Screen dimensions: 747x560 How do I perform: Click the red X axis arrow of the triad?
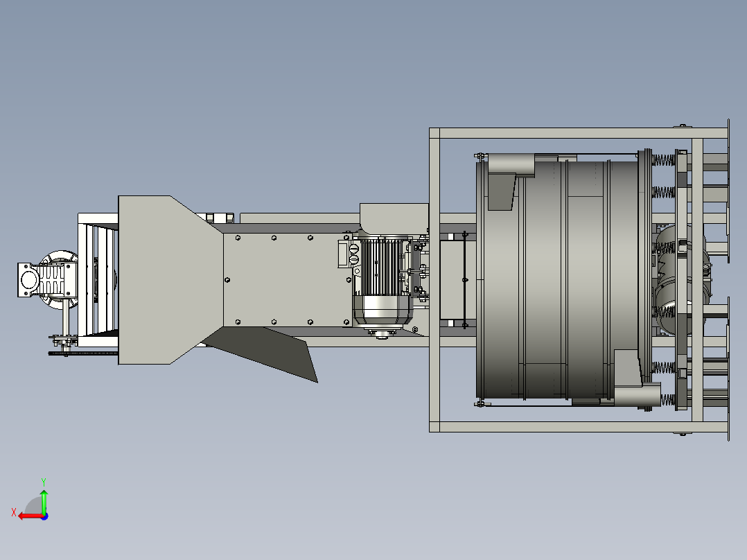(30, 516)
